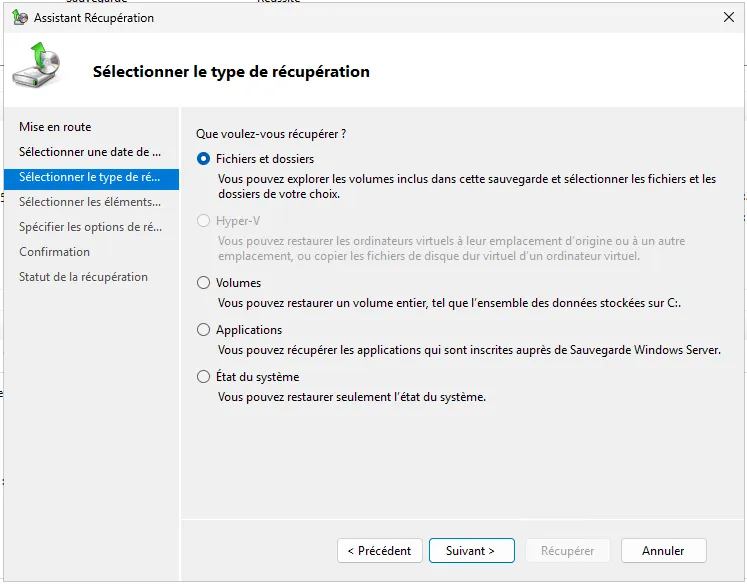
Task: Open the Sélectionner une date step
Action: (90, 152)
